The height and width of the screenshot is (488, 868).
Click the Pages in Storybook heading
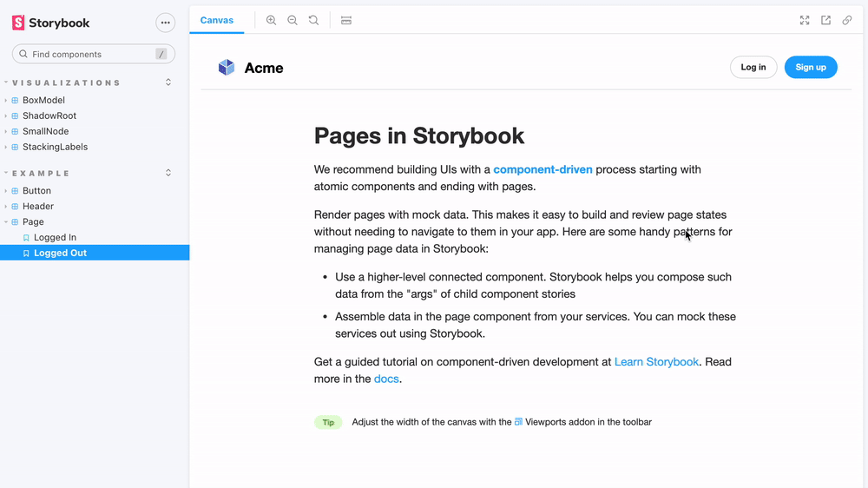pos(419,135)
